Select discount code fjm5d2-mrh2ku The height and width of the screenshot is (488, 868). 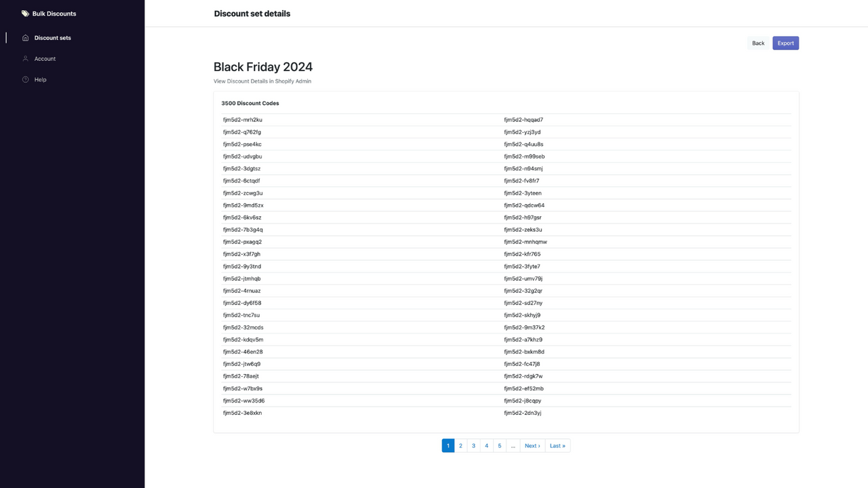point(243,119)
